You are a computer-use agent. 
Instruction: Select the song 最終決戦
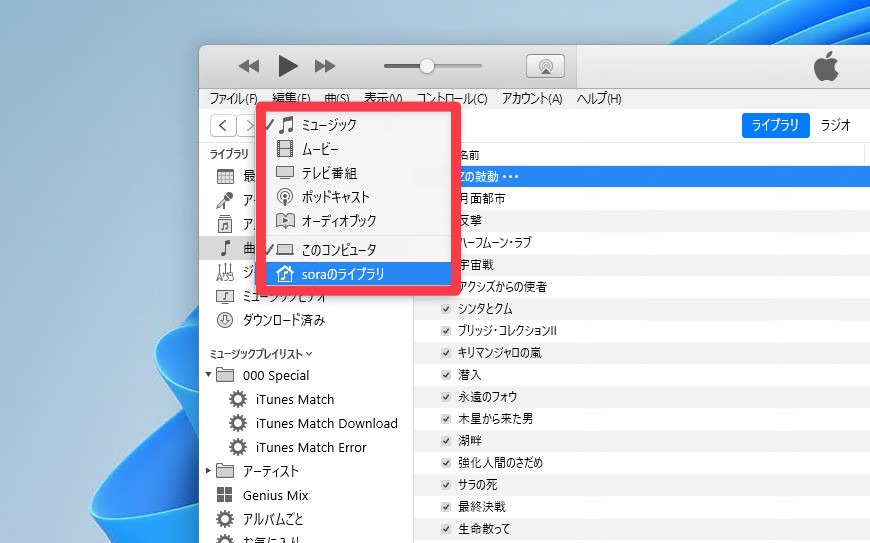coord(482,506)
